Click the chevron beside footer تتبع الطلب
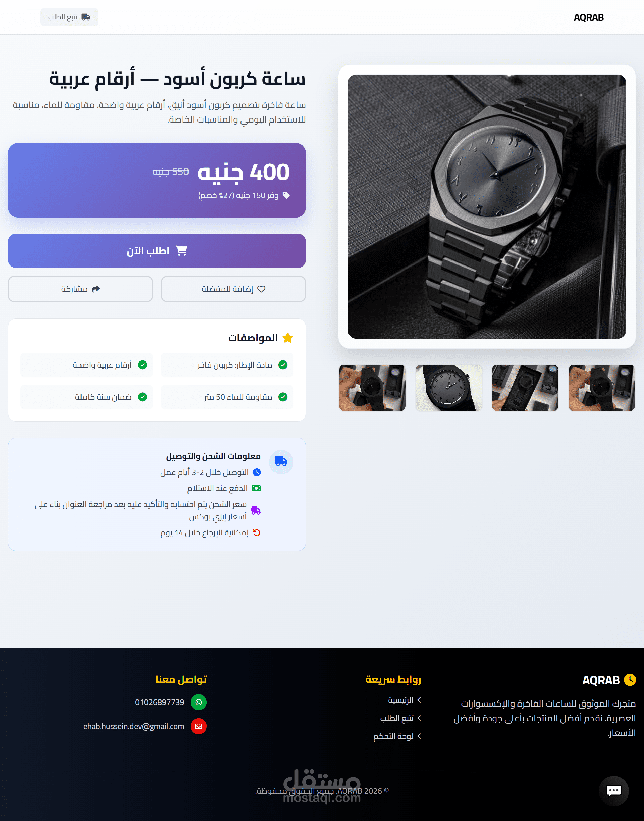The image size is (644, 821). tap(419, 718)
